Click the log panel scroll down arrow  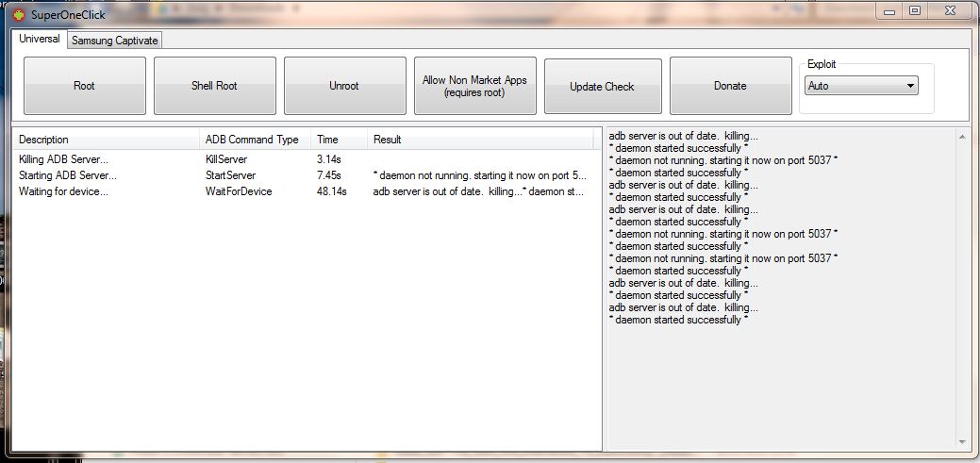pyautogui.click(x=962, y=442)
